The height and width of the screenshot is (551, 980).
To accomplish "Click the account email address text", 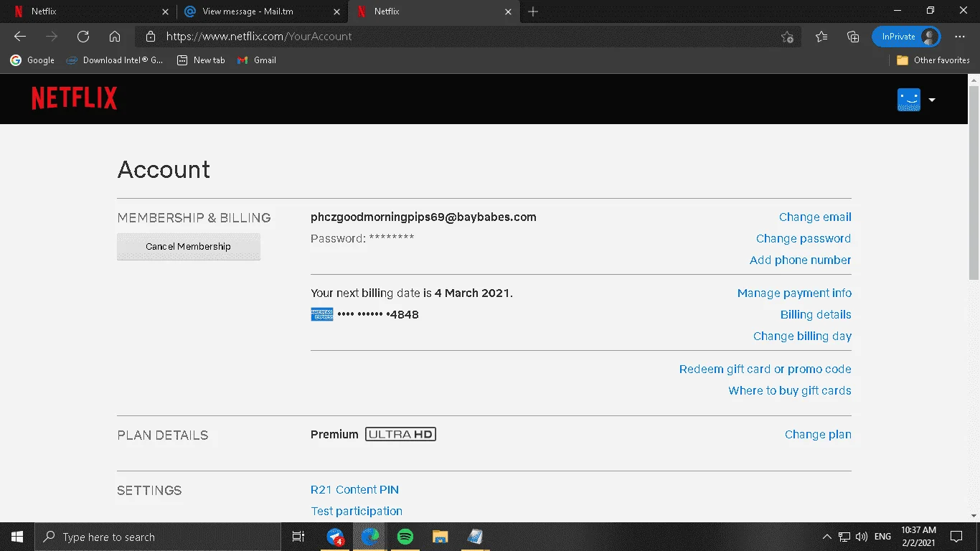I will [423, 217].
